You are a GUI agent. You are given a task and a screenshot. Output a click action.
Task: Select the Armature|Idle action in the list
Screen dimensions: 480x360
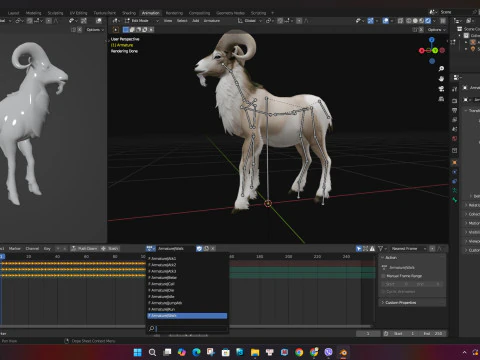[x=187, y=296]
